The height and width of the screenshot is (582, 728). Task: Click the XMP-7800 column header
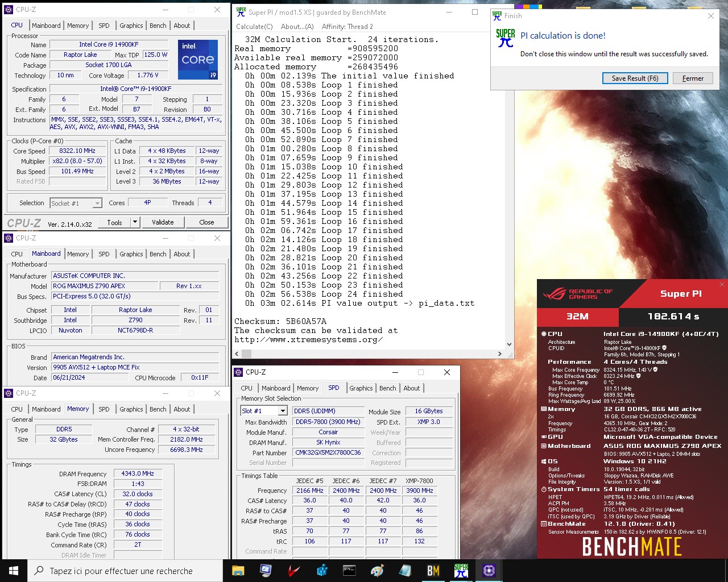point(419,480)
